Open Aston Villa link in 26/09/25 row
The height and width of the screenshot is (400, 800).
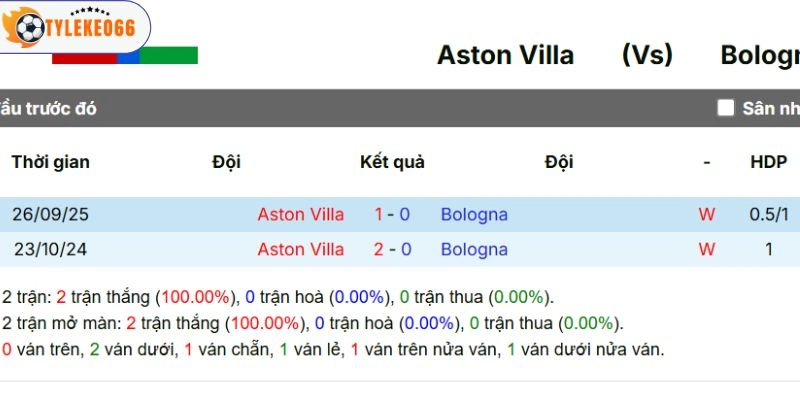pos(300,214)
